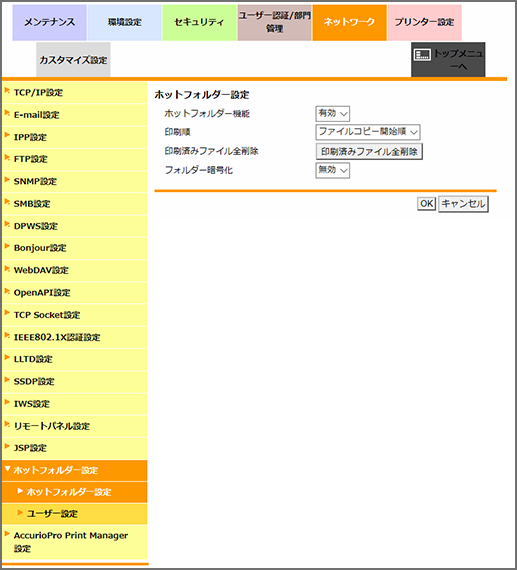Click arrow icon beside リモートパネル設定
Screen dimensions: 517x570
coord(7,424)
